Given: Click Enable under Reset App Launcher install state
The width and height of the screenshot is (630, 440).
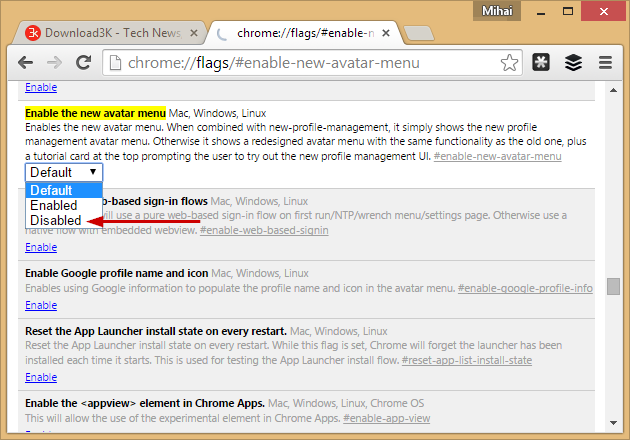Looking at the screenshot, I should tap(41, 377).
